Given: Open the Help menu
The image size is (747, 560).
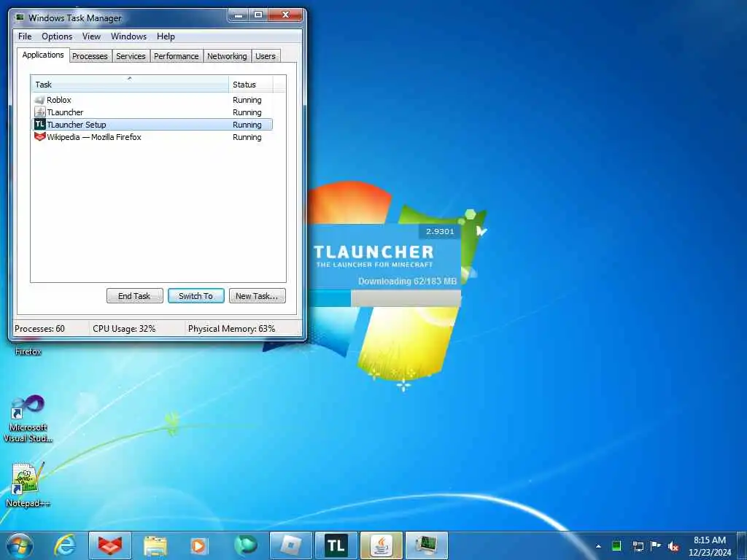Looking at the screenshot, I should pos(166,36).
